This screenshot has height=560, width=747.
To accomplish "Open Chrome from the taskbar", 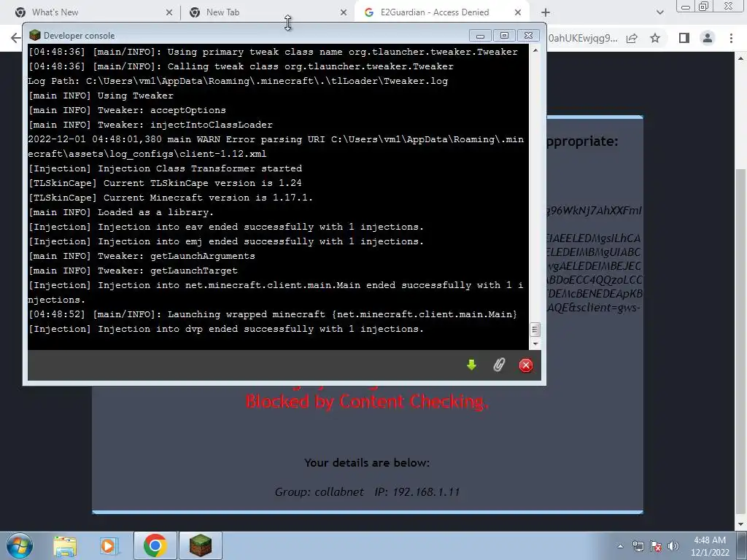I will pos(155,545).
